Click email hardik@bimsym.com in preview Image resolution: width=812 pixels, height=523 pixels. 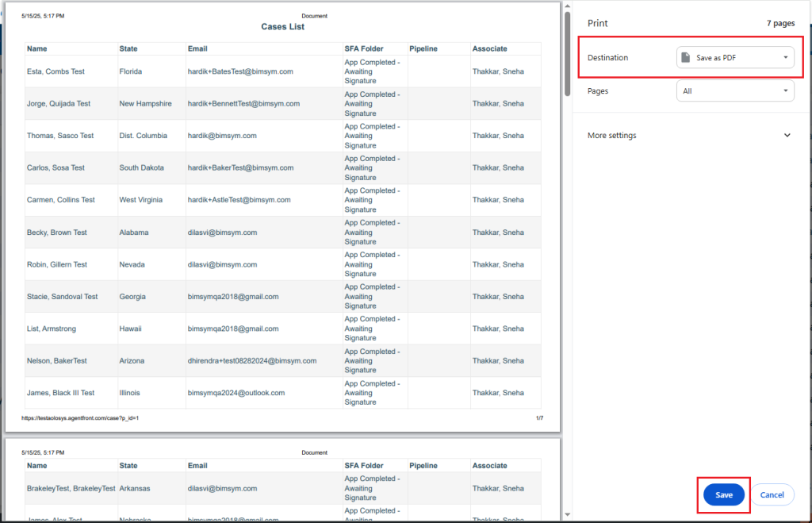click(x=222, y=136)
